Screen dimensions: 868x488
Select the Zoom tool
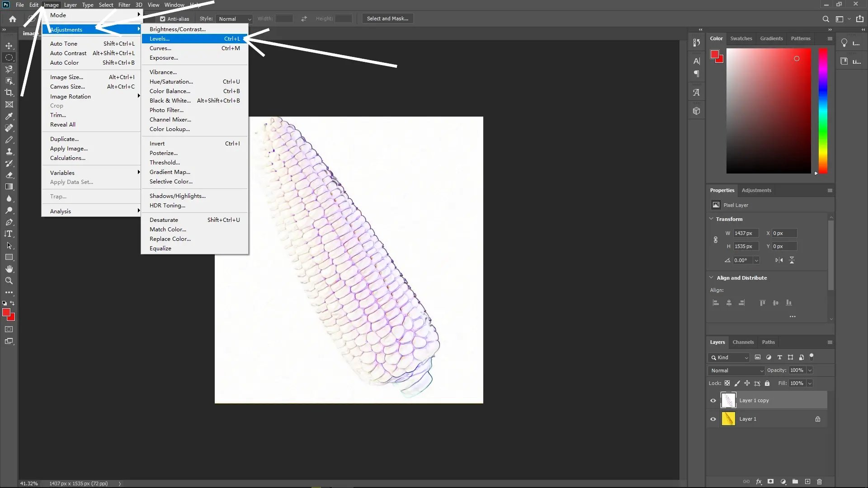click(9, 281)
